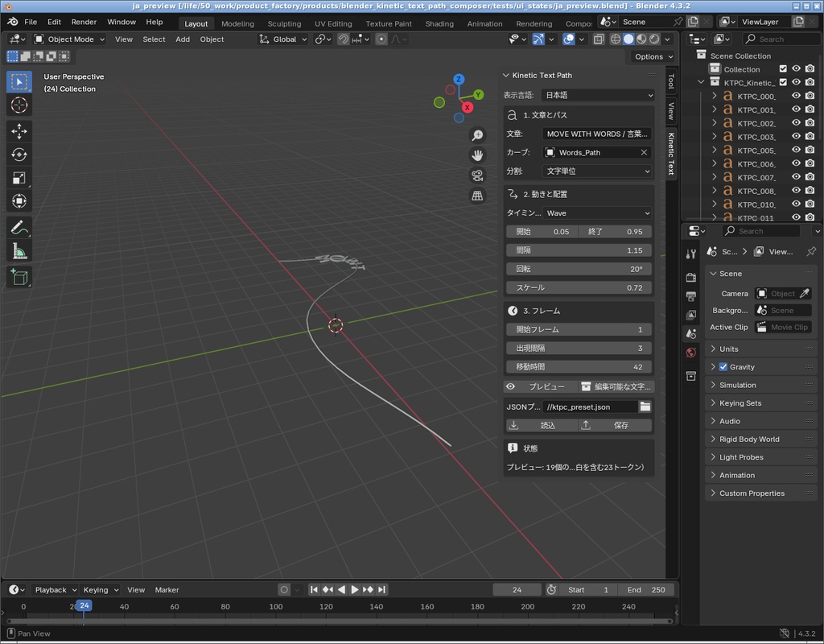The image size is (824, 644).
Task: Open the Options popover button
Action: [x=653, y=57]
